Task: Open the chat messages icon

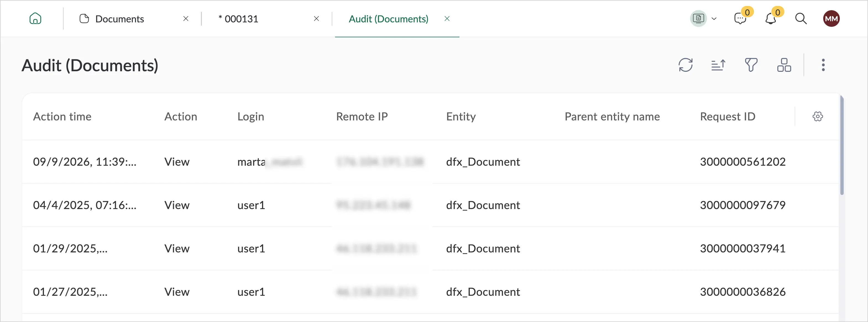Action: (x=740, y=19)
